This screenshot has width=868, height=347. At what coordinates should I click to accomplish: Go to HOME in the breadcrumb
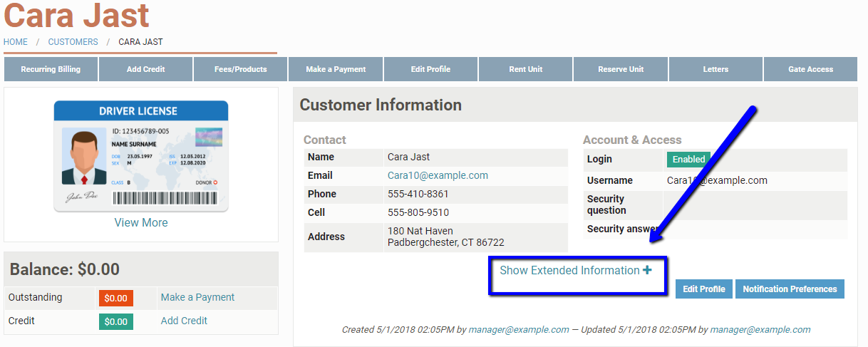click(x=16, y=42)
